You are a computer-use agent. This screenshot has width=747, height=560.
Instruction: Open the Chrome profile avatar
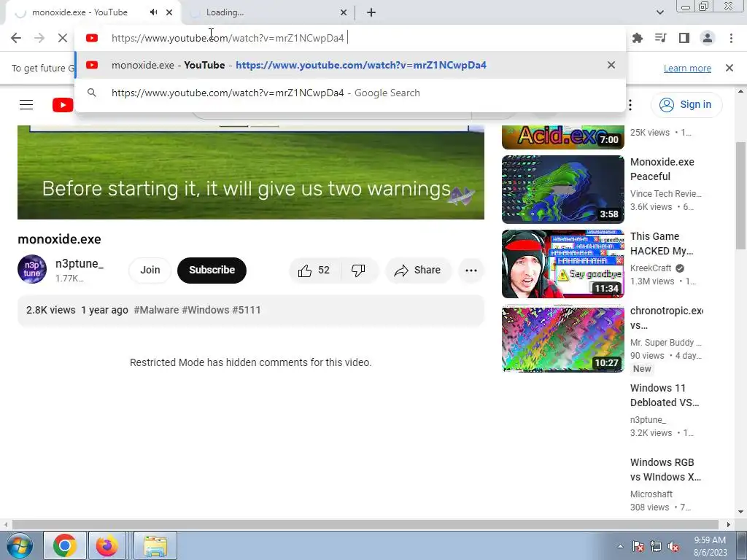708,38
